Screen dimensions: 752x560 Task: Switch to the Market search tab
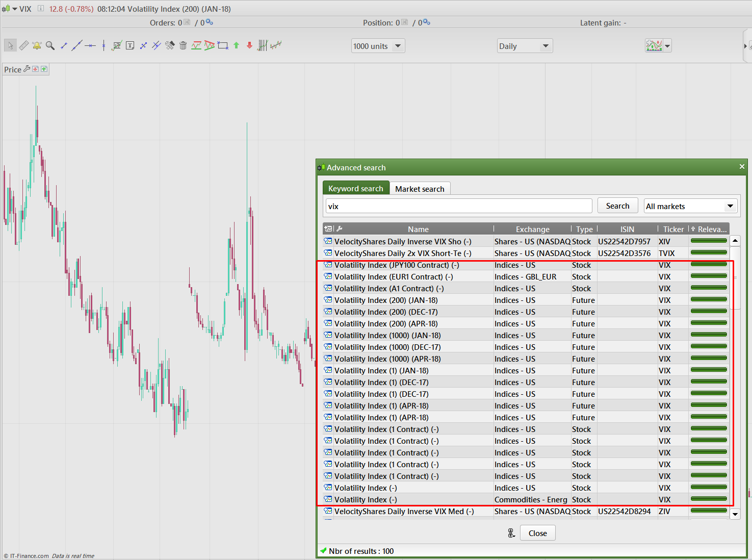click(x=420, y=189)
